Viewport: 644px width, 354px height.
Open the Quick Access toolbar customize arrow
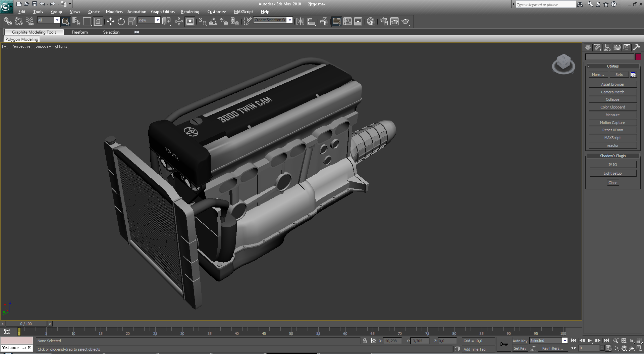[70, 4]
